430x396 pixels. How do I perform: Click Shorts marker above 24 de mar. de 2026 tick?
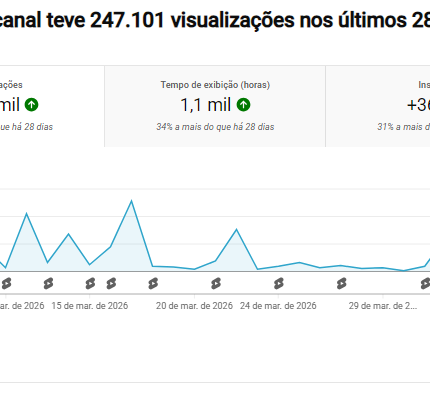279,283
